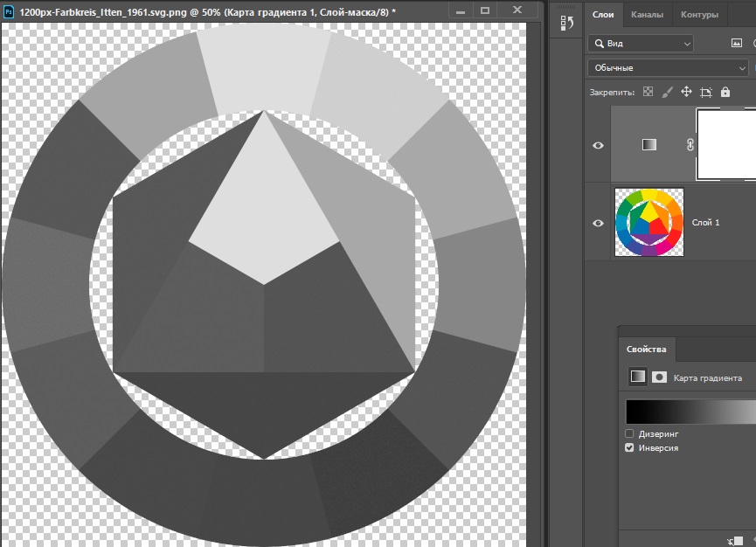The image size is (756, 547).
Task: Lock transparent pixels icon
Action: (x=648, y=92)
